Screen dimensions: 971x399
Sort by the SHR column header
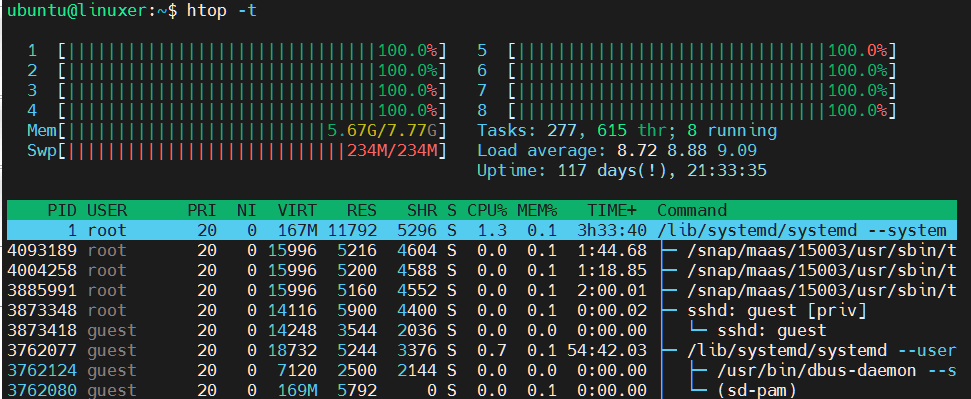tap(422, 211)
